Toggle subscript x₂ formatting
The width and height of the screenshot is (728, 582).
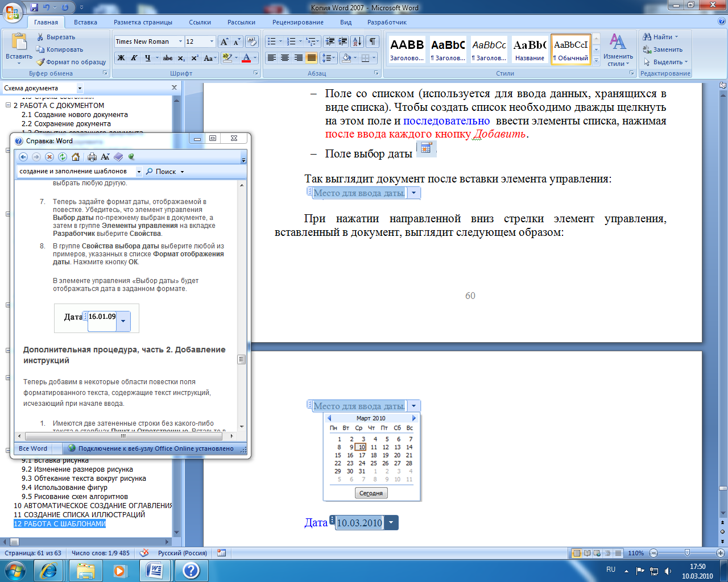tap(181, 58)
